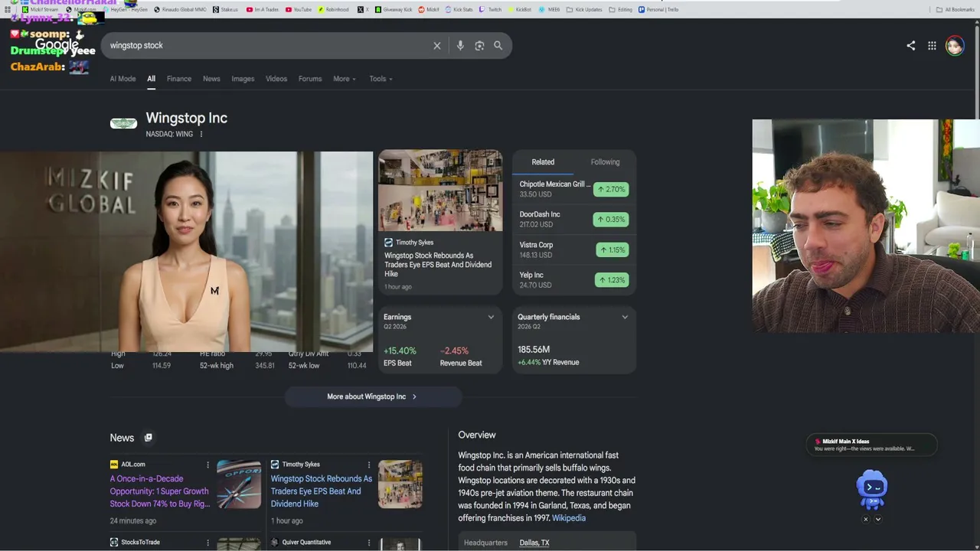Open the Robinhood bookmark
980x551 pixels.
[x=333, y=10]
